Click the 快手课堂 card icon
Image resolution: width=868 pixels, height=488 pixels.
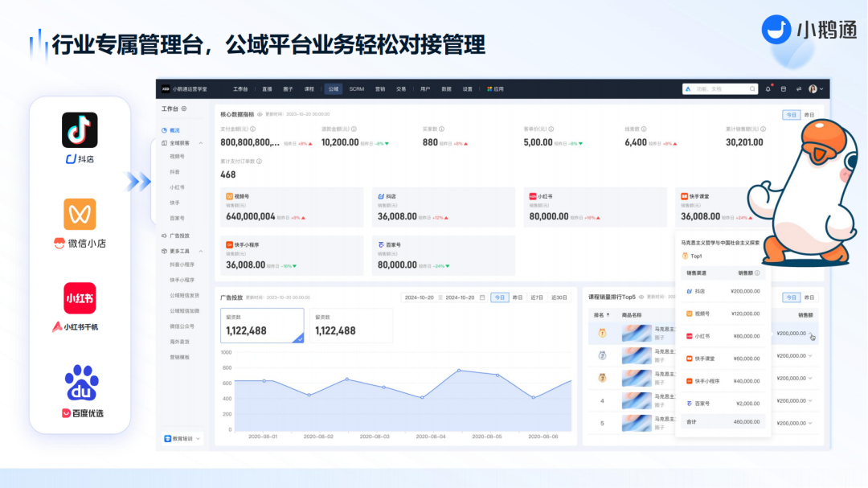(684, 196)
